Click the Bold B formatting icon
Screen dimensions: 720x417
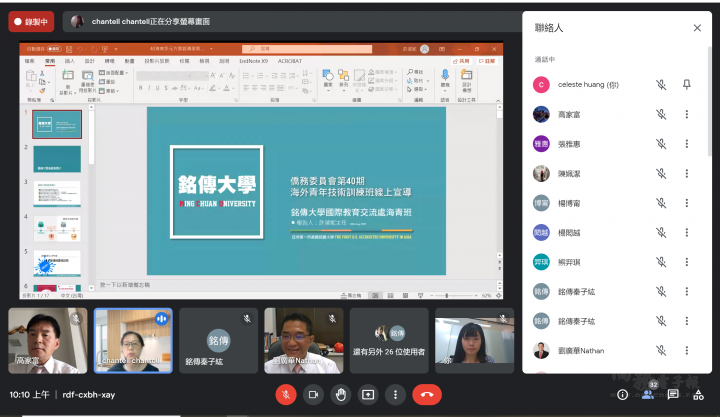click(140, 88)
